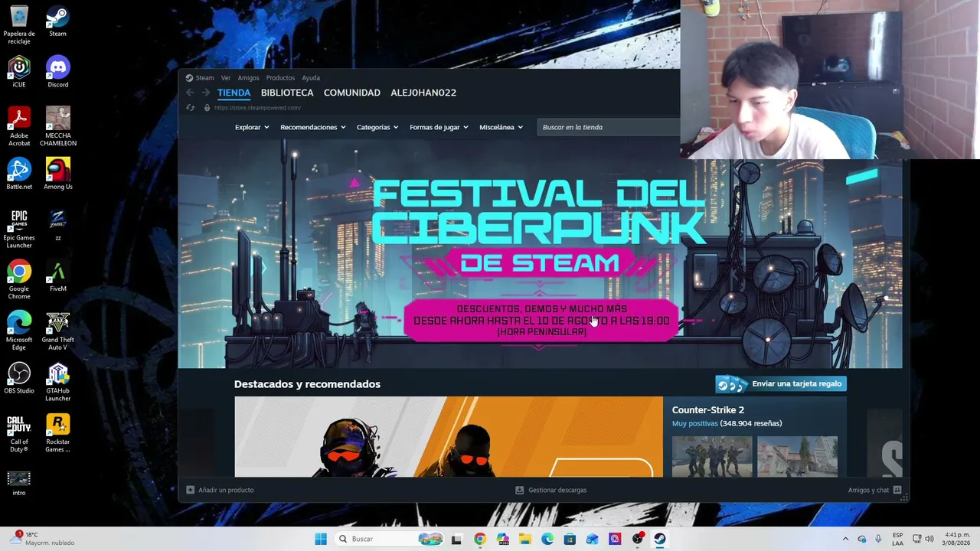Open the intro video file on desktop

[19, 482]
